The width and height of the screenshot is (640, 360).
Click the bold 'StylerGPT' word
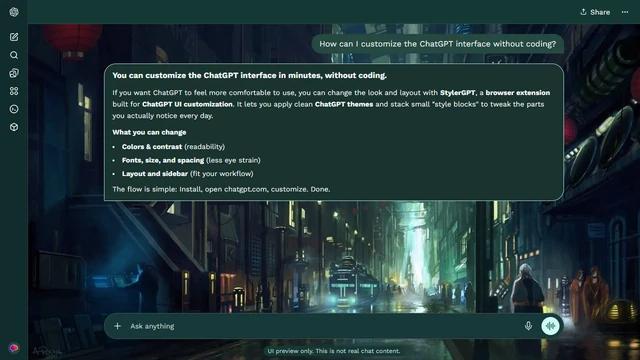tap(457, 93)
